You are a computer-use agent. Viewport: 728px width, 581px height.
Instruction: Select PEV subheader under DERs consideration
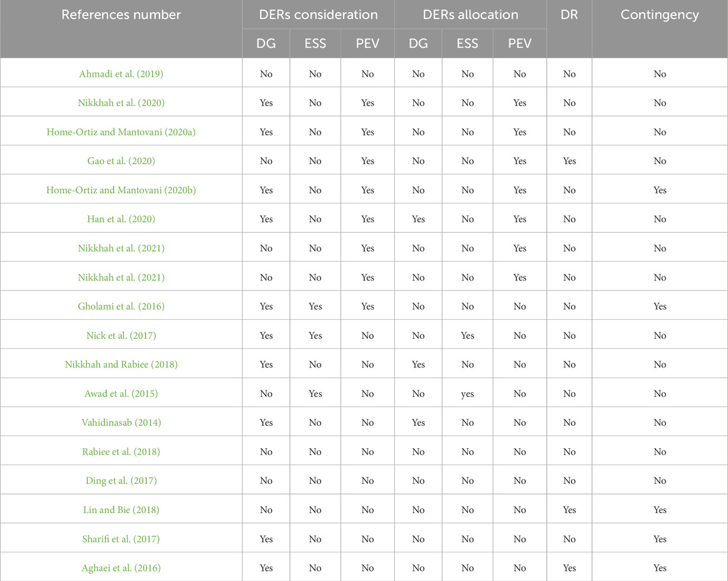367,44
